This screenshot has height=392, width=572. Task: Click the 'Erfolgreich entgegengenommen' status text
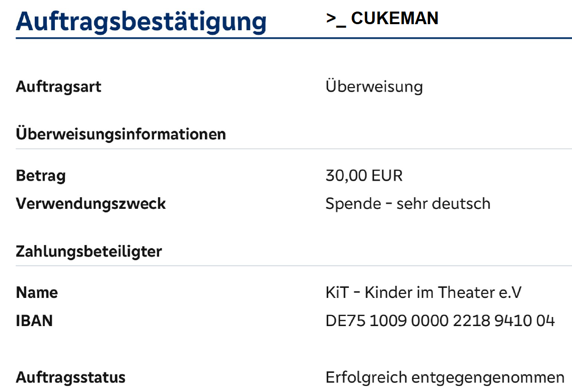(445, 377)
